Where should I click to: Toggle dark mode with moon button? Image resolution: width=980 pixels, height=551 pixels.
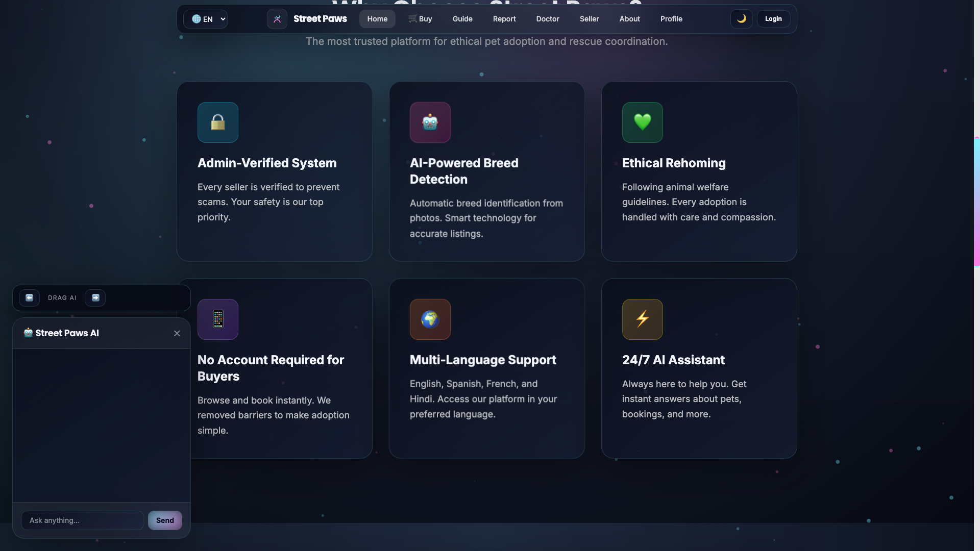point(741,19)
